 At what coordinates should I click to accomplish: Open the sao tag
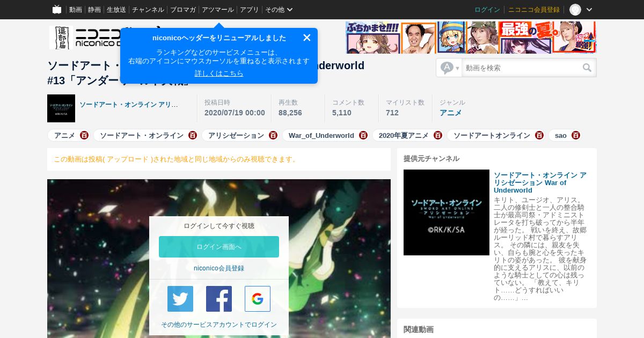561,135
